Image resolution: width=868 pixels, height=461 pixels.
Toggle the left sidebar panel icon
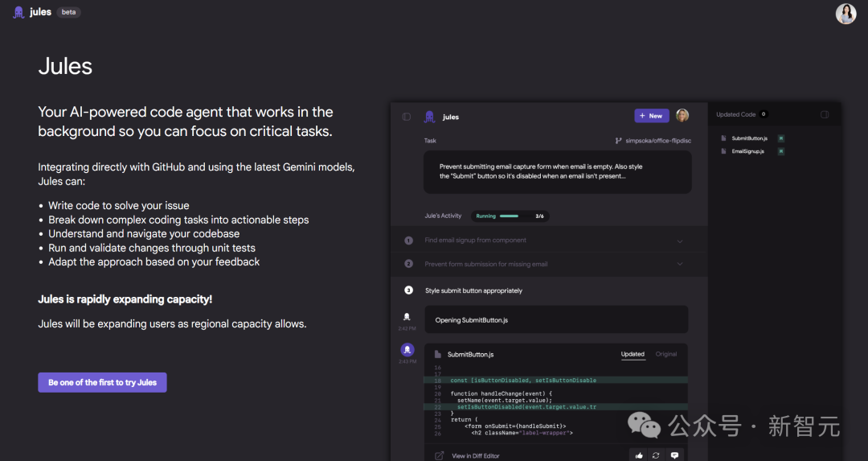tap(407, 117)
